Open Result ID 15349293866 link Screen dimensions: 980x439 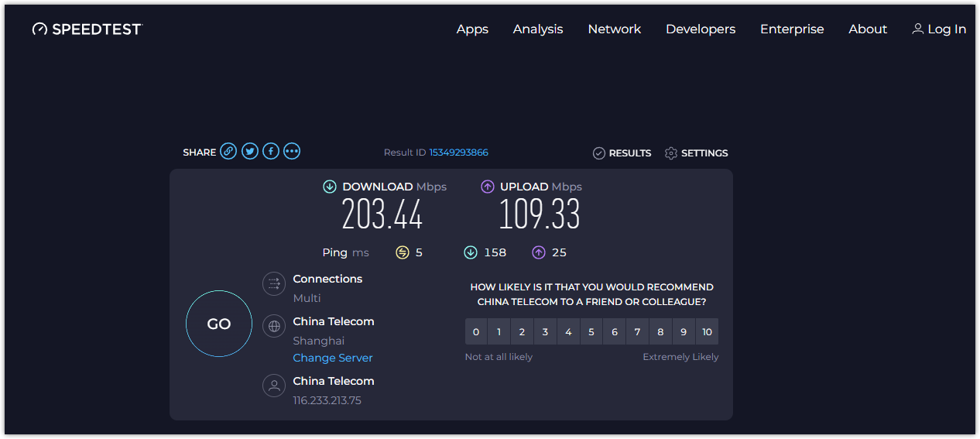458,153
